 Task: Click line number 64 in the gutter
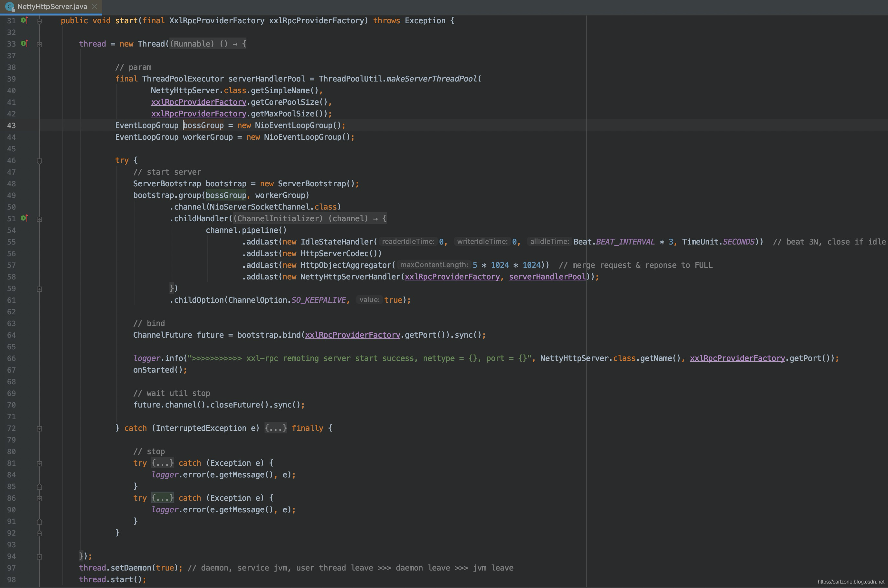pyautogui.click(x=11, y=335)
